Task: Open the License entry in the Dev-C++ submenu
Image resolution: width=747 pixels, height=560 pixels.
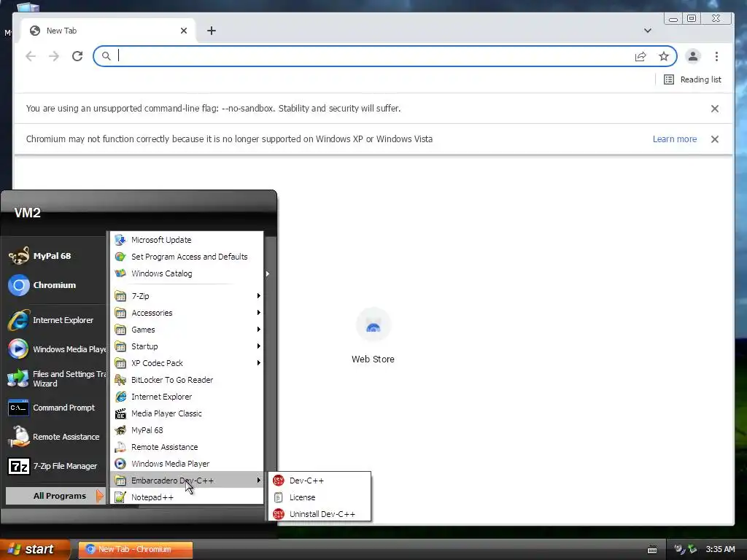Action: pos(320,497)
